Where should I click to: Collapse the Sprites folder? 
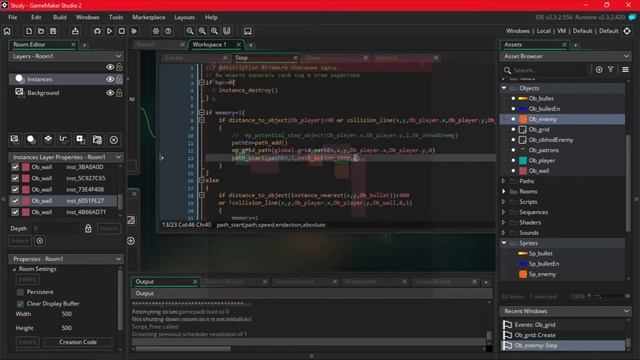tap(504, 243)
